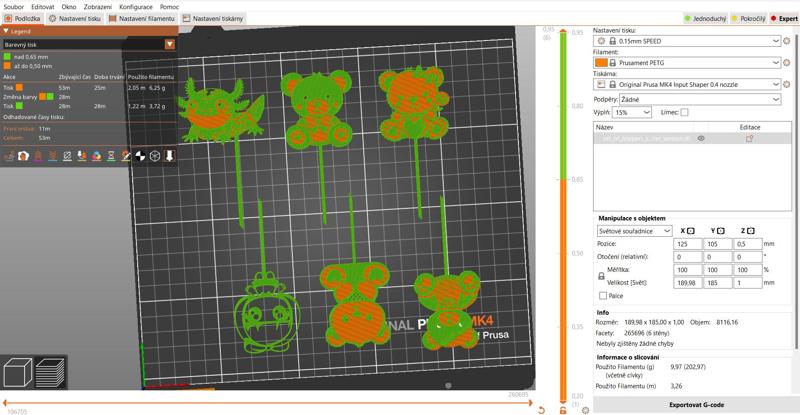Open the Konfigurace menu
The width and height of the screenshot is (800, 415).
click(136, 7)
